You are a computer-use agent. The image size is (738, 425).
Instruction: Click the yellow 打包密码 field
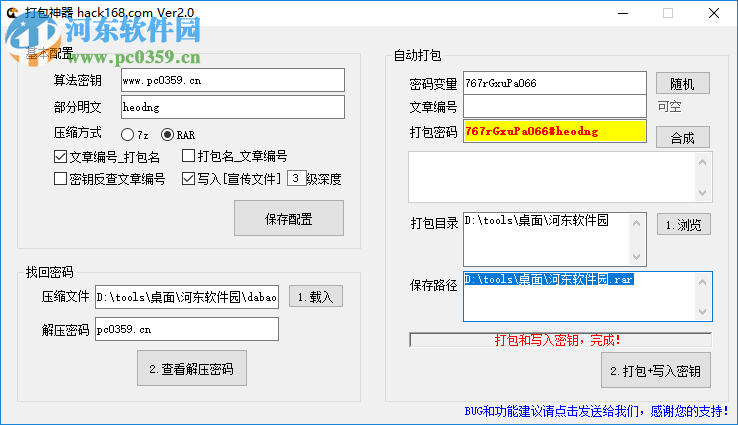coord(554,131)
